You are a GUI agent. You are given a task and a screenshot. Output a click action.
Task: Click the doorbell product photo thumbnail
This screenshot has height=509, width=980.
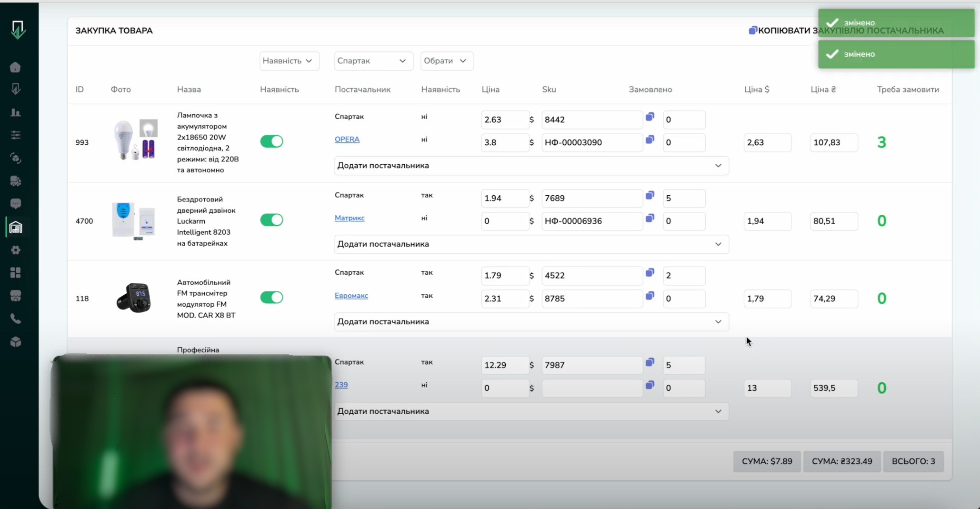[x=133, y=221]
